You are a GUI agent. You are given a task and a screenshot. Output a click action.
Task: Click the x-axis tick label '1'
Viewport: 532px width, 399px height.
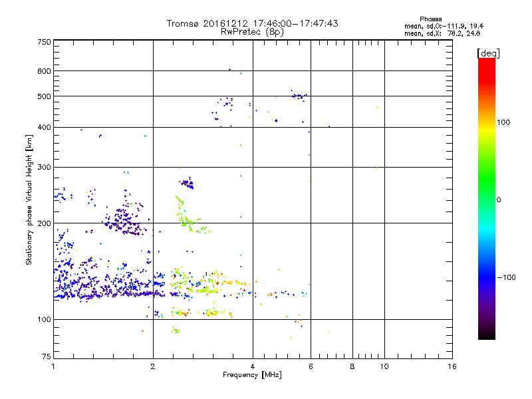point(53,366)
